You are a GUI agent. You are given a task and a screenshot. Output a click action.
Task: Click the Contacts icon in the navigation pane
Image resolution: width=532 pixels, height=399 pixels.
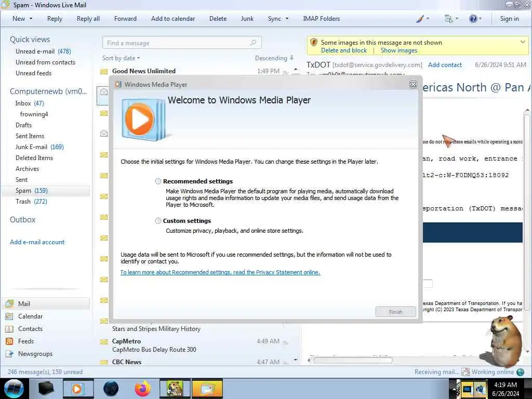9,329
